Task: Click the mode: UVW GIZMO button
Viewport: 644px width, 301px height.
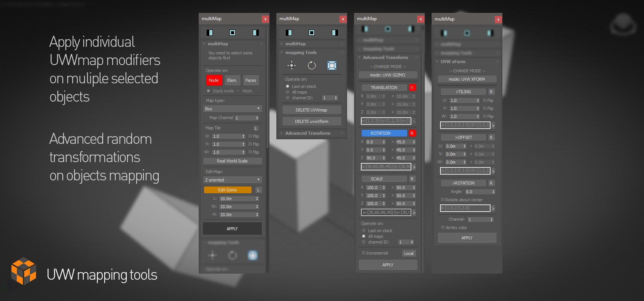Action: tap(387, 75)
